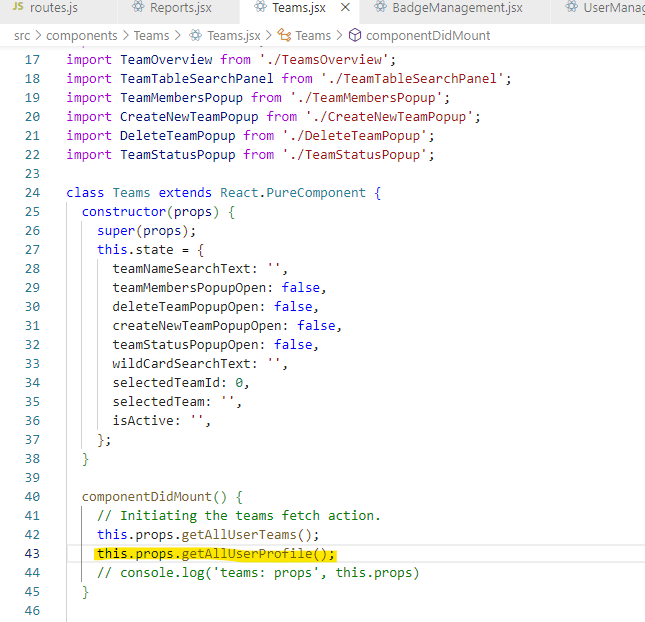645x622 pixels.
Task: Click 'componentDidMount()' on line 40
Action: (154, 497)
